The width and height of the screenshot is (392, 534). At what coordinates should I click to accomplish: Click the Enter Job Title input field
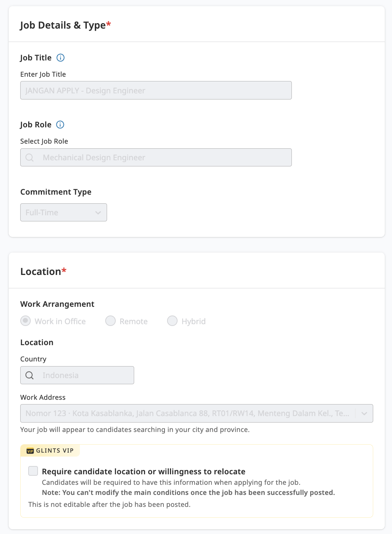[155, 90]
